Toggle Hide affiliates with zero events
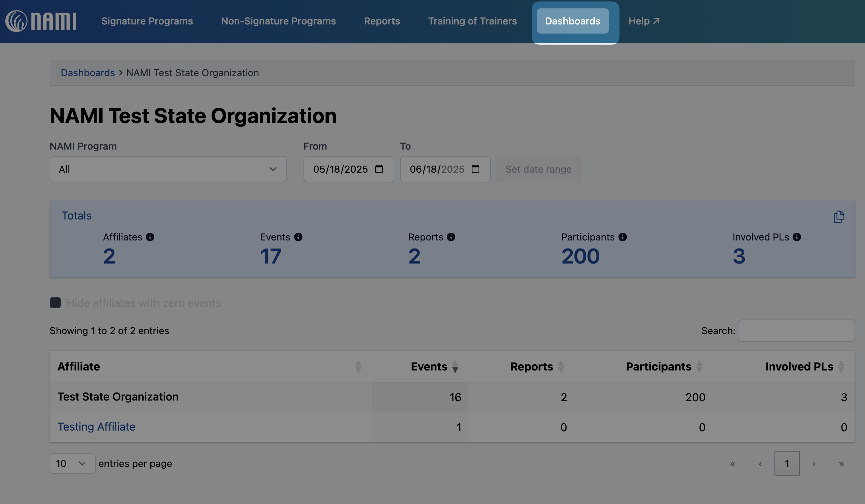The width and height of the screenshot is (865, 504). [x=55, y=303]
